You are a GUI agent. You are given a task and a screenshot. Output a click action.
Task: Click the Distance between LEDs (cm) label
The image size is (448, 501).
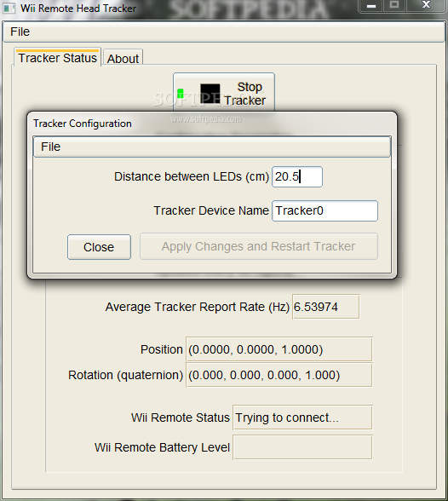pos(192,176)
